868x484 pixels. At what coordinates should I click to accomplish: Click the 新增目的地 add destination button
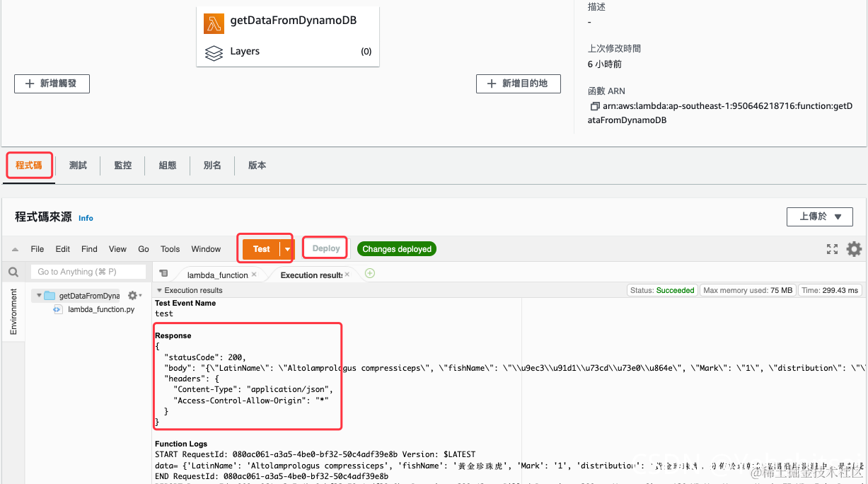point(519,83)
